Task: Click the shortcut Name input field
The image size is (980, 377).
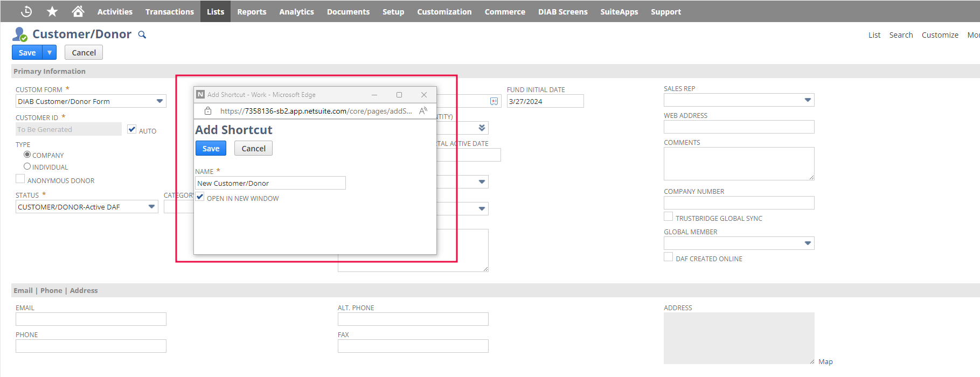Action: [x=270, y=183]
